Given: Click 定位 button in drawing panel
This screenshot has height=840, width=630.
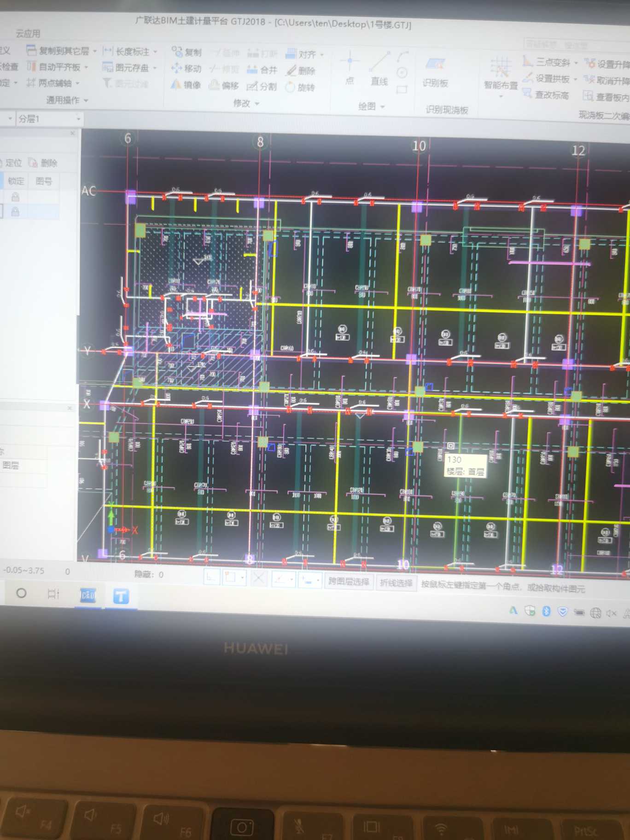Looking at the screenshot, I should coord(11,163).
